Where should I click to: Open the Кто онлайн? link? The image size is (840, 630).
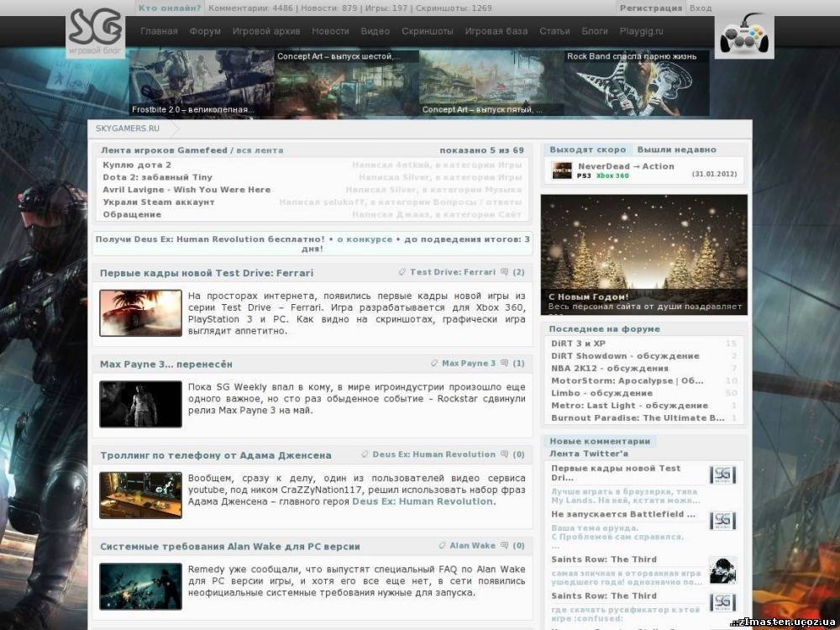170,8
